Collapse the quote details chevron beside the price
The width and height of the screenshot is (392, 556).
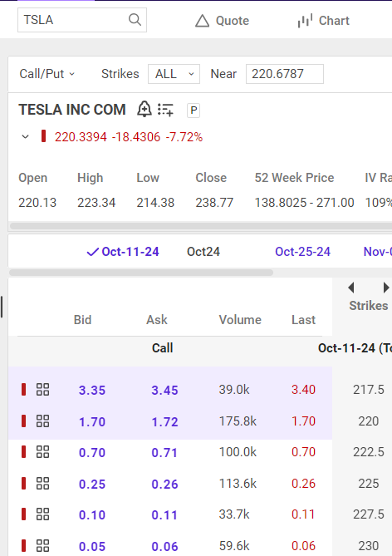(25, 137)
